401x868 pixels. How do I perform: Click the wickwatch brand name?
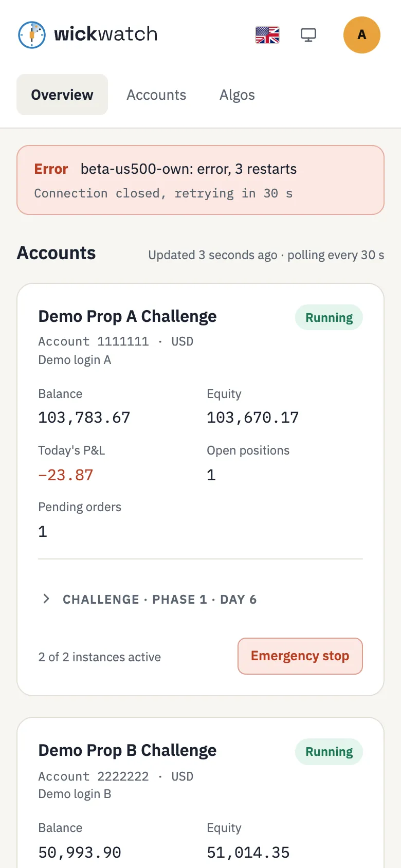[x=106, y=34]
